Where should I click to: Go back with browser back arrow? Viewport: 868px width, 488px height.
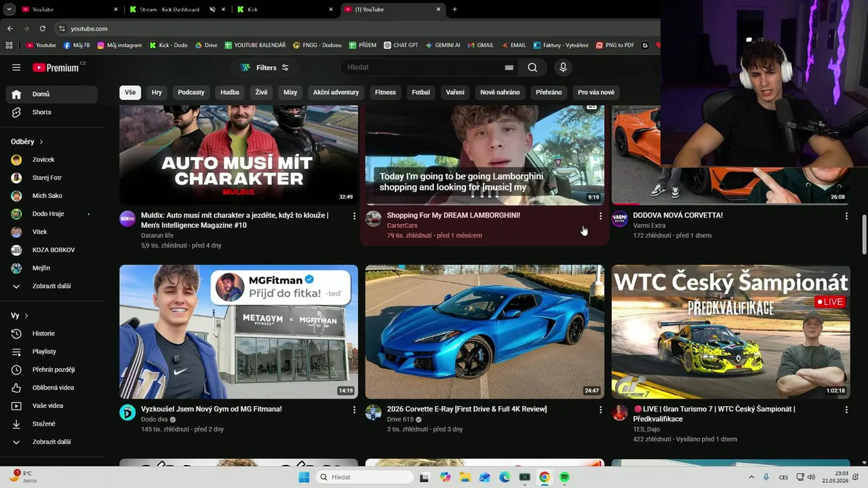coord(9,28)
